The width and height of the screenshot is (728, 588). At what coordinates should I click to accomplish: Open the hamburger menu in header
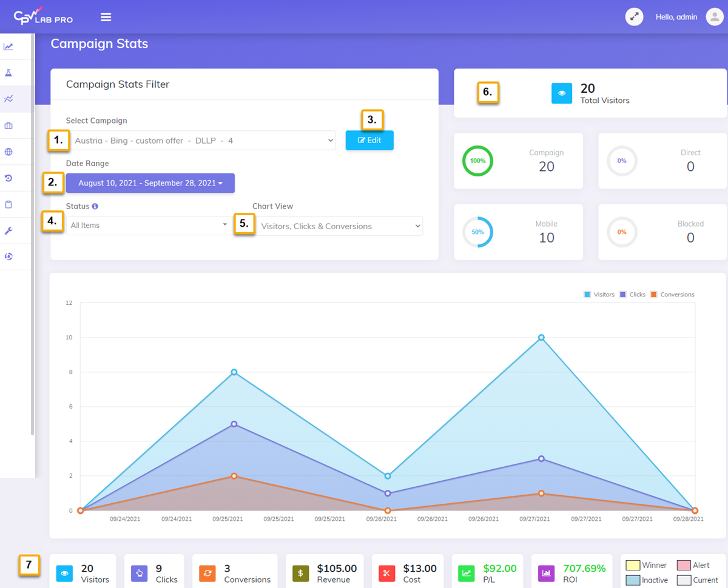point(106,17)
